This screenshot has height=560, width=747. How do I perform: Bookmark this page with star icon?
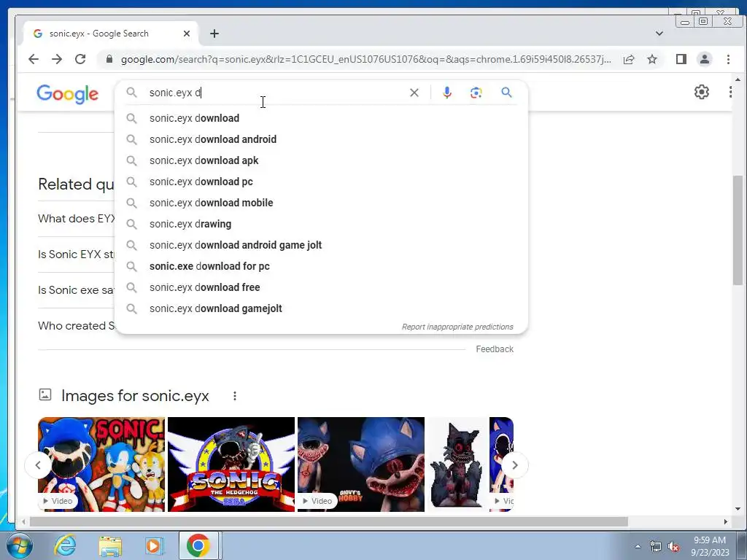click(652, 59)
